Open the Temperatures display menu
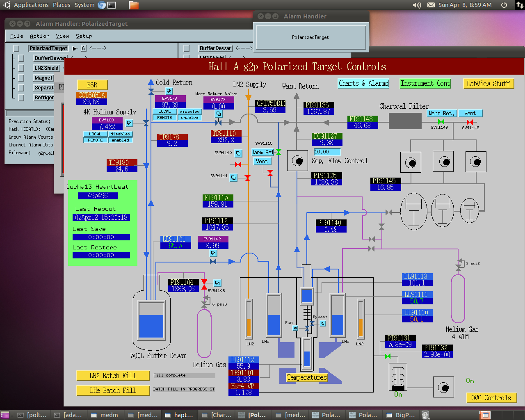The width and height of the screenshot is (525, 420). (307, 377)
